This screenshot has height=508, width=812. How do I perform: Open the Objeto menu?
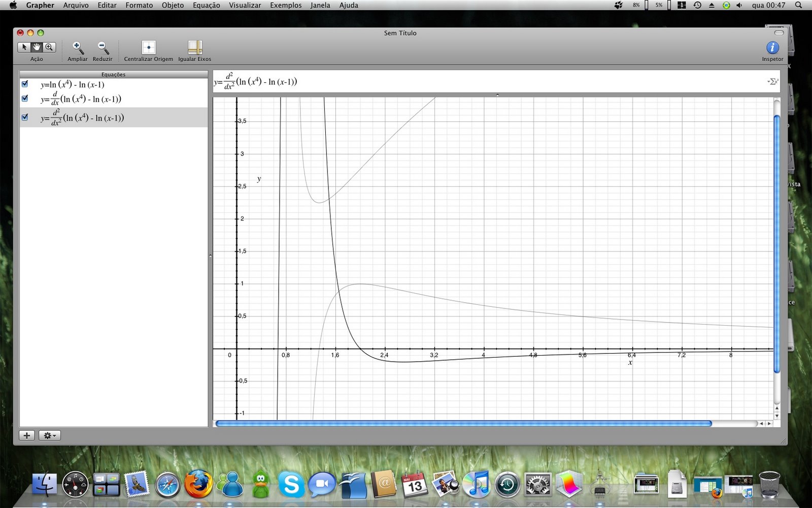[x=173, y=5]
